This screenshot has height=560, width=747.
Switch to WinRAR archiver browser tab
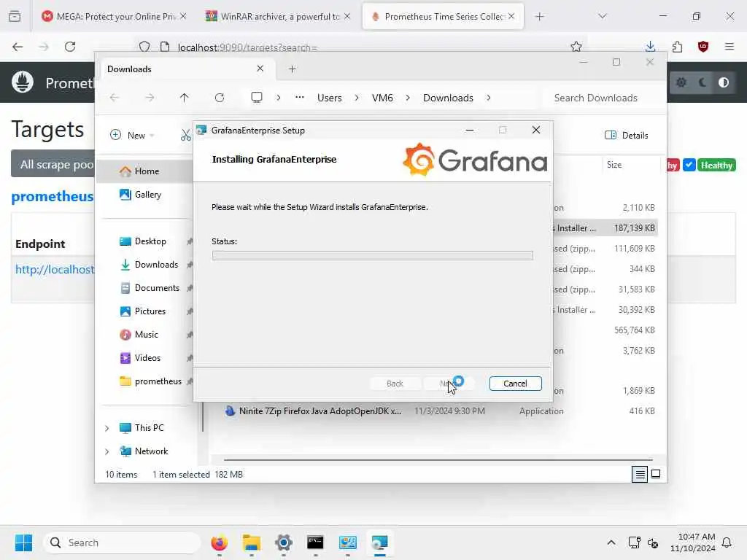(x=279, y=16)
